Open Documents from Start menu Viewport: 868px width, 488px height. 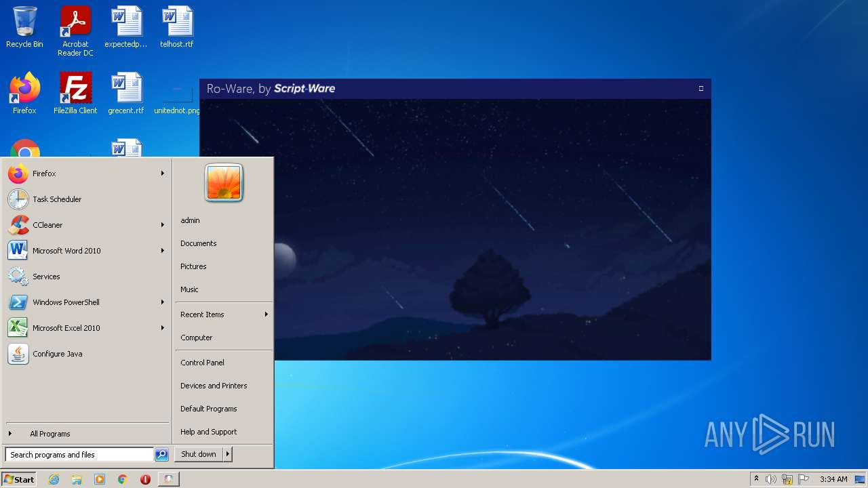pyautogui.click(x=224, y=243)
